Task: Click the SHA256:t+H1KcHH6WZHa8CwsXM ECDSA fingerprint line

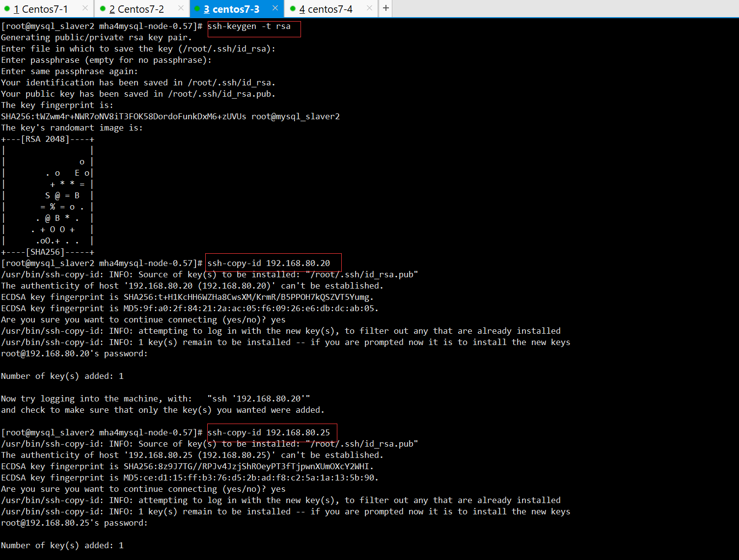Action: [x=187, y=297]
